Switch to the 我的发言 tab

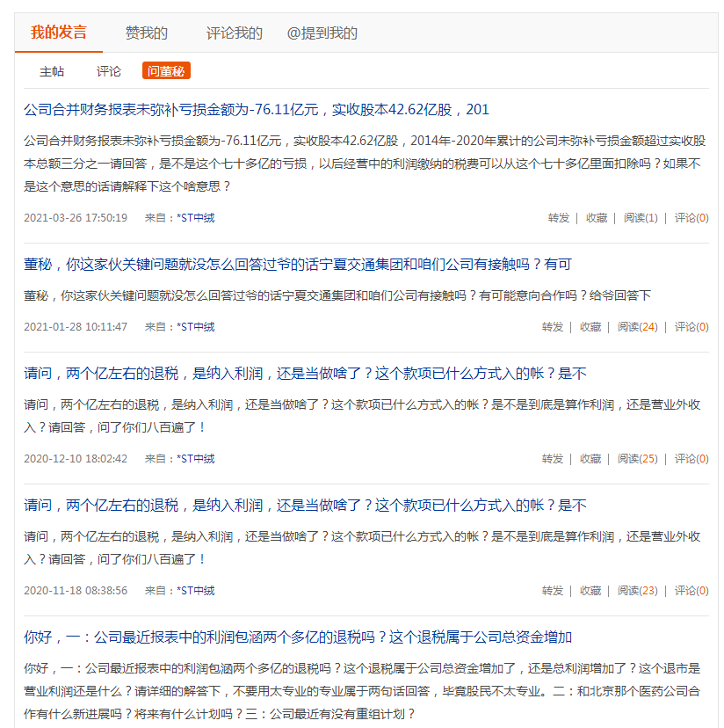coord(59,33)
